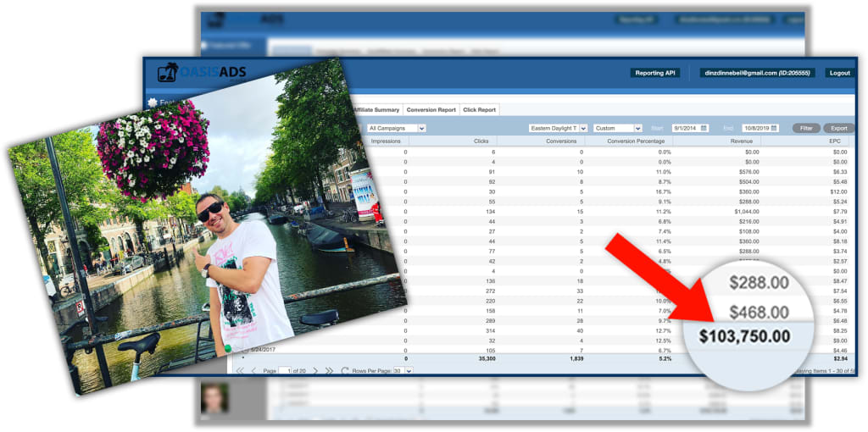The height and width of the screenshot is (432, 868).
Task: Sort by the Revenue column header
Action: pyautogui.click(x=741, y=141)
